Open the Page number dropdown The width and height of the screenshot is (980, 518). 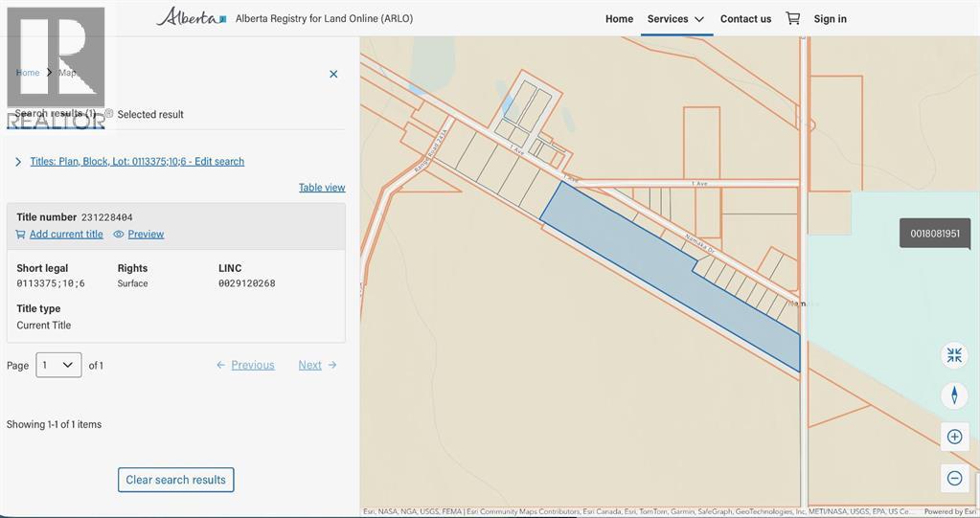58,365
